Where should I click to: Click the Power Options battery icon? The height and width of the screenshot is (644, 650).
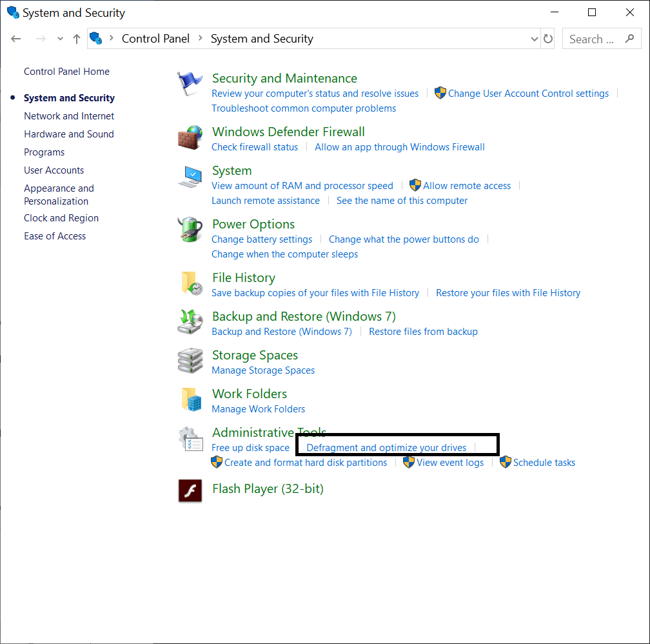tap(190, 230)
